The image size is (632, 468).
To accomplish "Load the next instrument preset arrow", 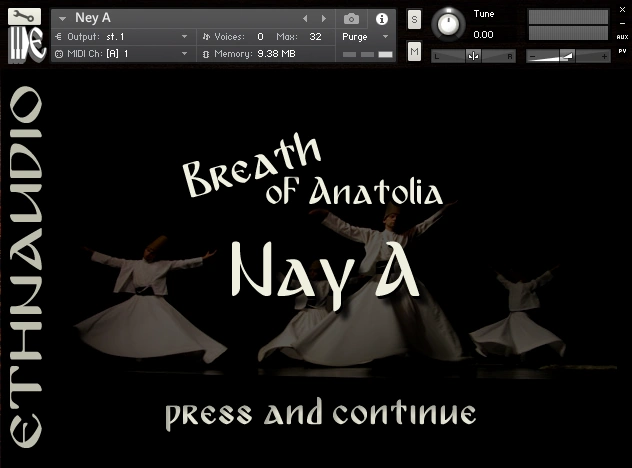I will tap(324, 19).
